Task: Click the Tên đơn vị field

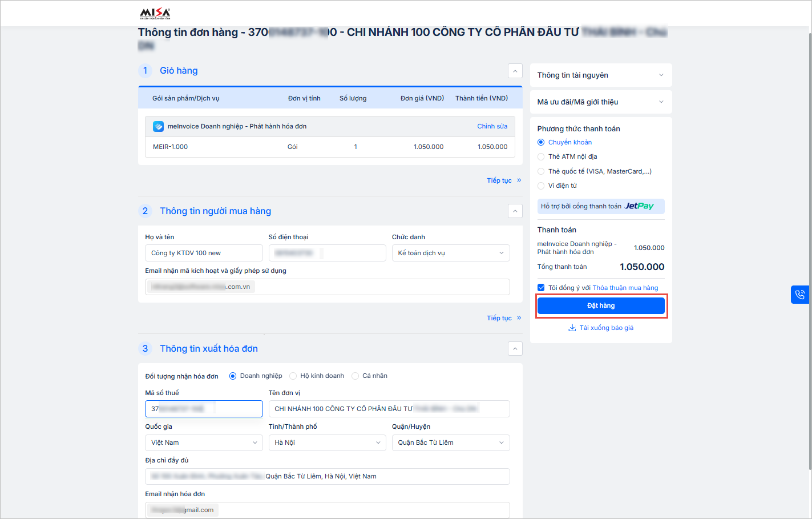Action: 389,409
